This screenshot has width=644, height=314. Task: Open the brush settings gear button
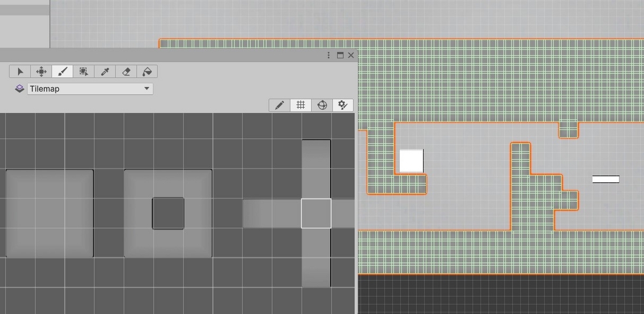pyautogui.click(x=342, y=105)
